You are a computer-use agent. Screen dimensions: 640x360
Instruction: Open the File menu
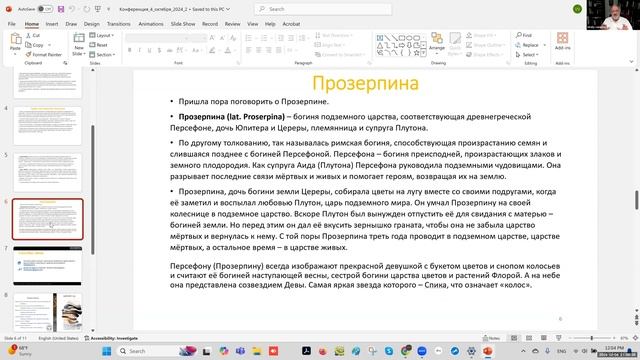[x=11, y=24]
